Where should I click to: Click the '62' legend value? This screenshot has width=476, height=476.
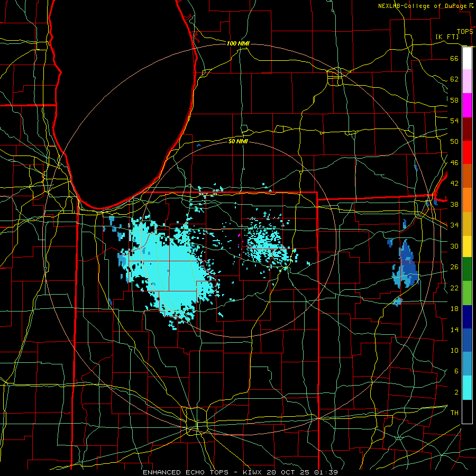(x=454, y=79)
